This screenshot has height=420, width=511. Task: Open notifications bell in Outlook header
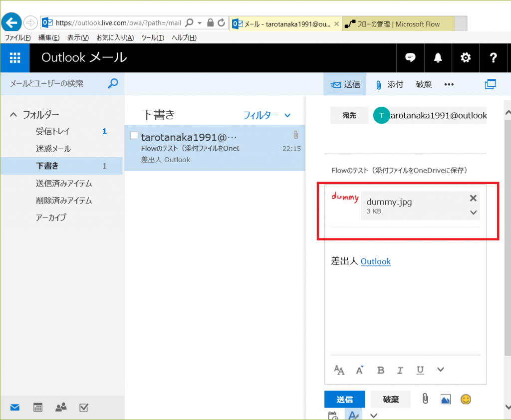[438, 58]
